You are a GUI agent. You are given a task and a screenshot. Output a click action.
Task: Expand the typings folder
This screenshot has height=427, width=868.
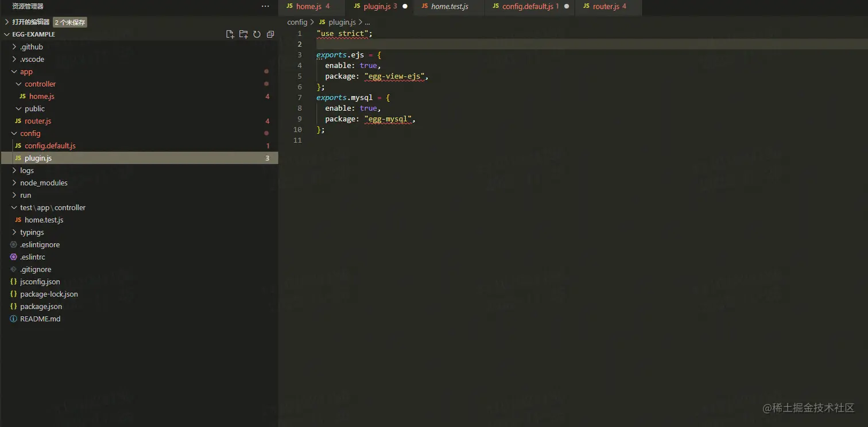click(14, 232)
